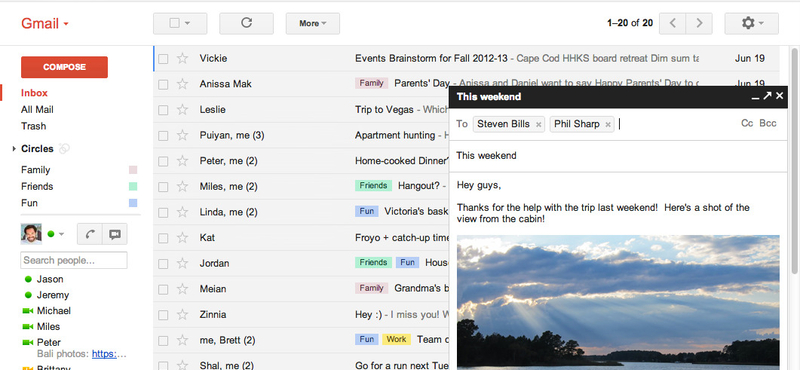
Task: Chat with Jason in contacts
Action: tap(50, 279)
